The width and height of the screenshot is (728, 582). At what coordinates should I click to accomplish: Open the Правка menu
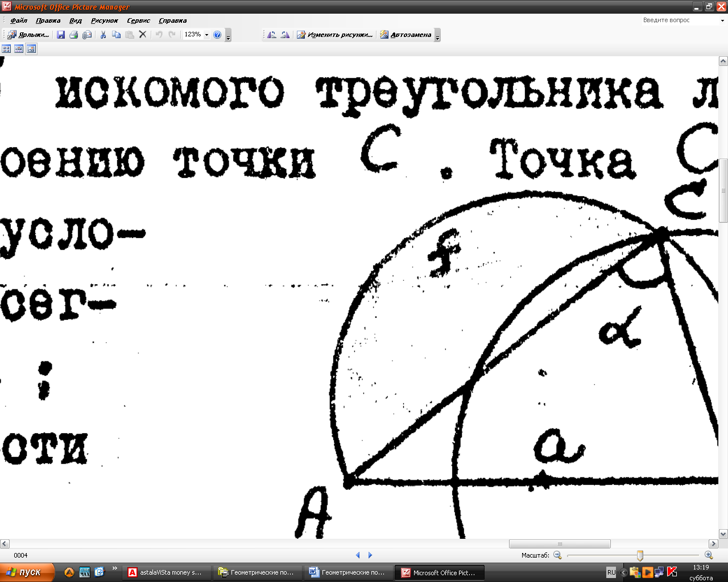pyautogui.click(x=48, y=20)
